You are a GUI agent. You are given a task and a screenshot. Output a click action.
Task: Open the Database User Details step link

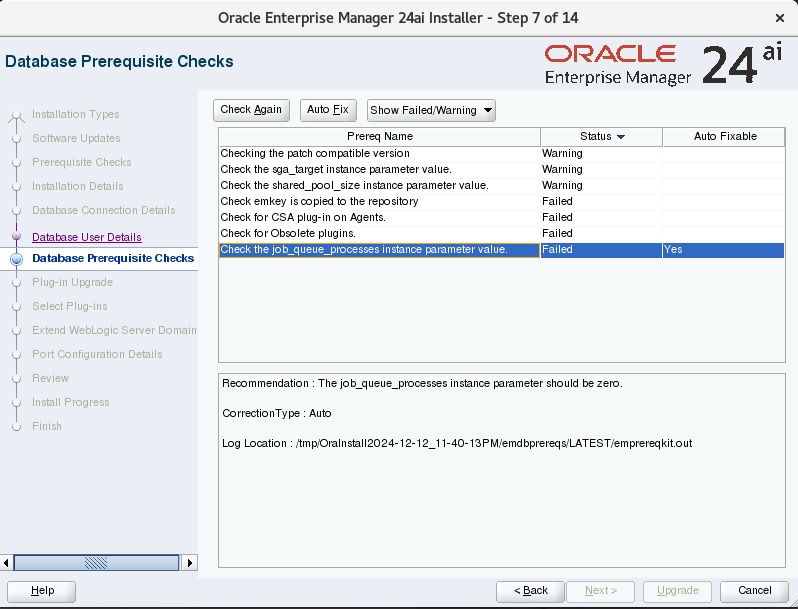coord(87,237)
